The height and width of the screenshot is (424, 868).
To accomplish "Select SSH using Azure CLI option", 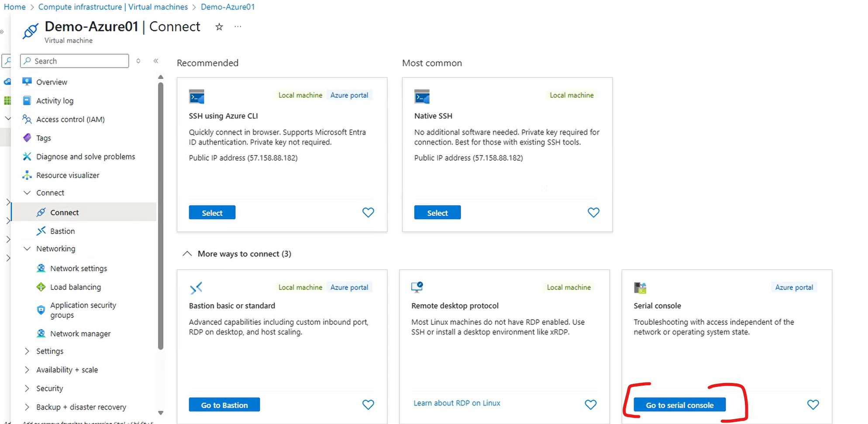I will point(212,213).
